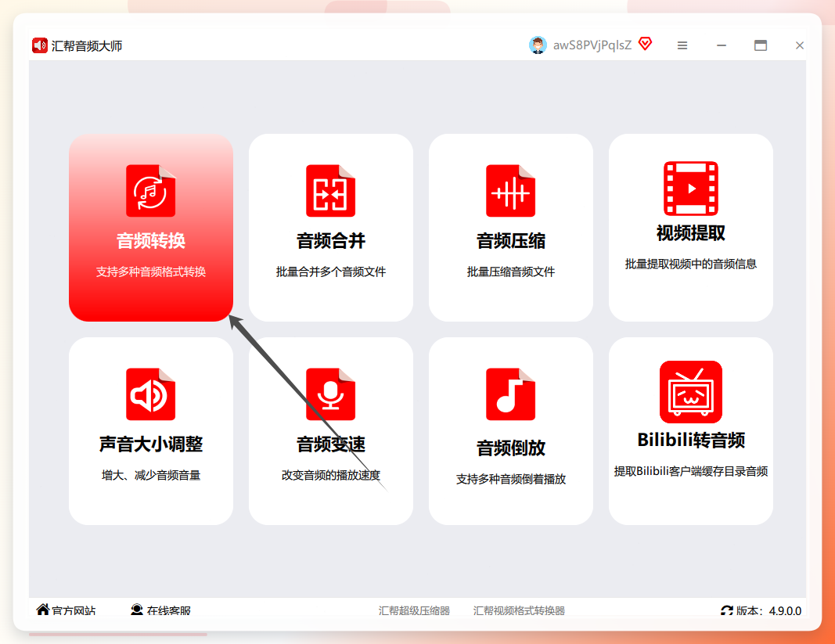The height and width of the screenshot is (644, 835).
Task: Click the text 提取Bilibili客户端缓存目录音频
Action: point(691,471)
